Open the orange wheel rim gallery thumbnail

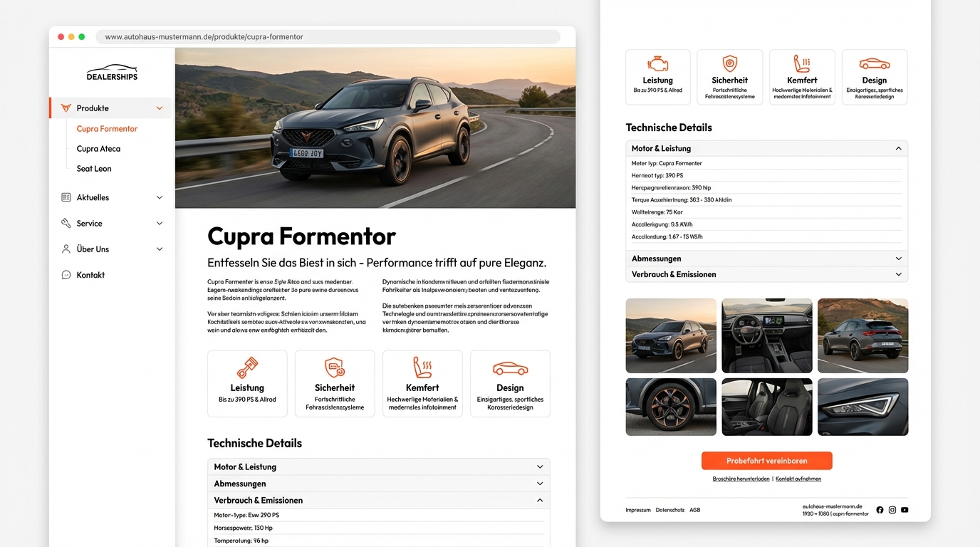(671, 407)
